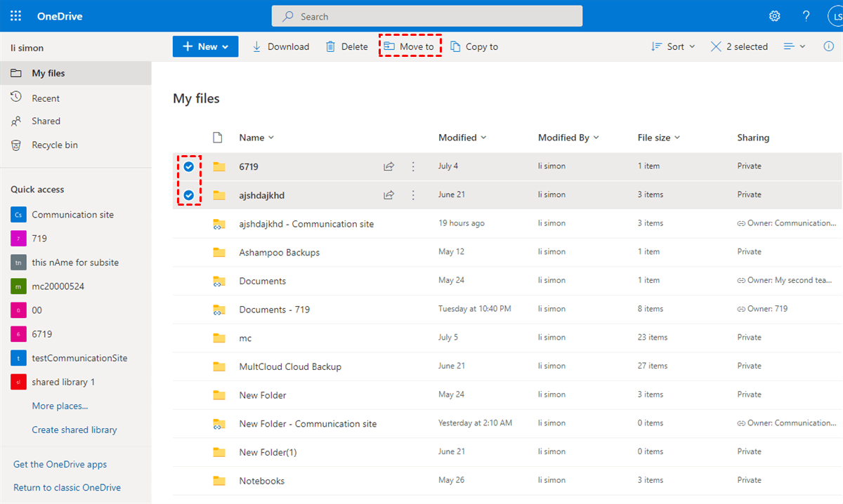
Task: Click the Download toolbar button
Action: coord(280,46)
